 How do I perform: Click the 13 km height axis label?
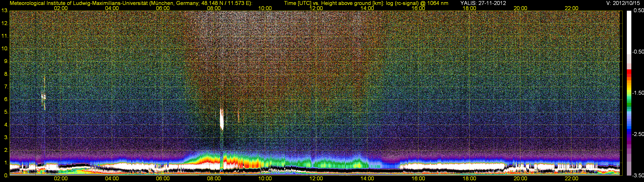click(x=5, y=11)
